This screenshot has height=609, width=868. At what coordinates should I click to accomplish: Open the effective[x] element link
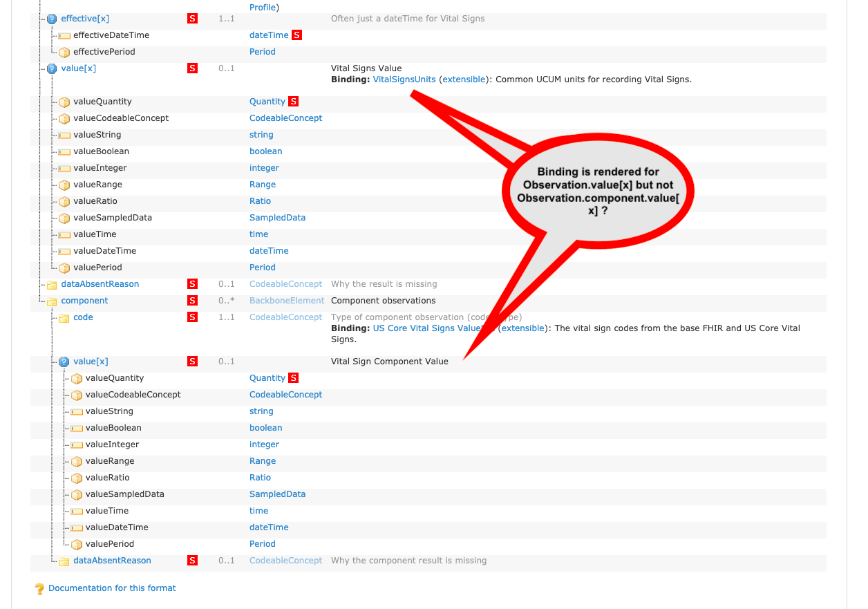(x=85, y=19)
